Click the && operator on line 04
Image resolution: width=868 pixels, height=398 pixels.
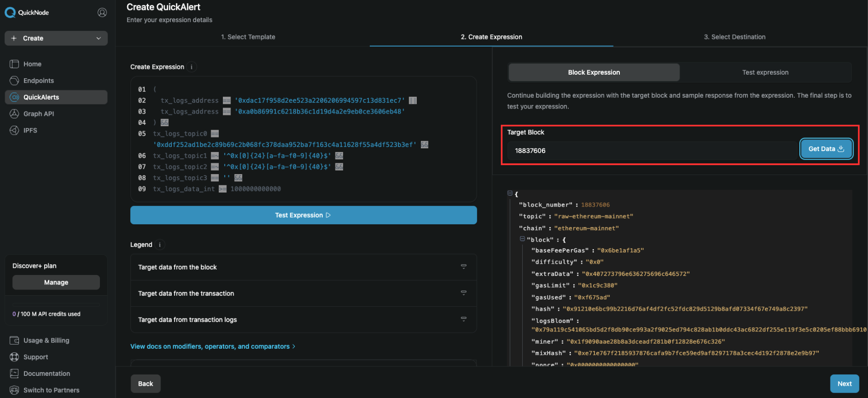point(165,123)
